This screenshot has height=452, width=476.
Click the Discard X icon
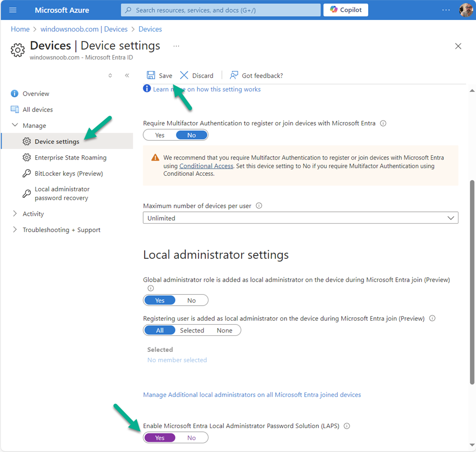(184, 75)
